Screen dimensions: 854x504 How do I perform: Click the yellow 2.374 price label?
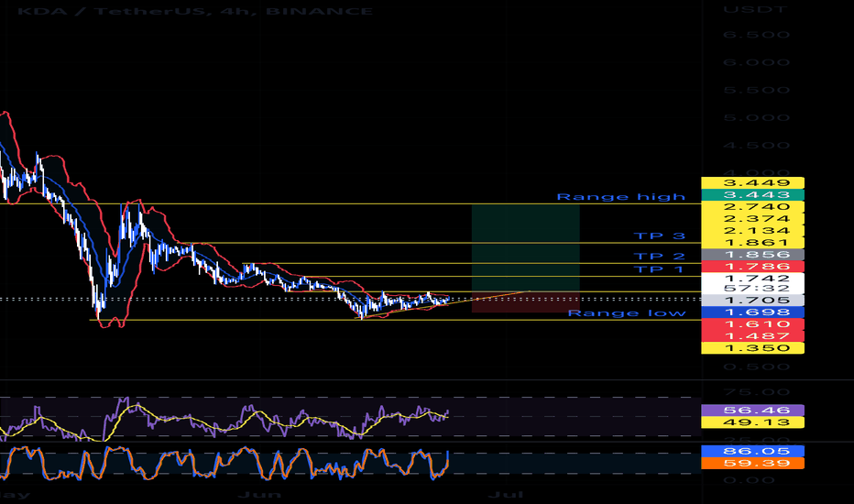752,219
